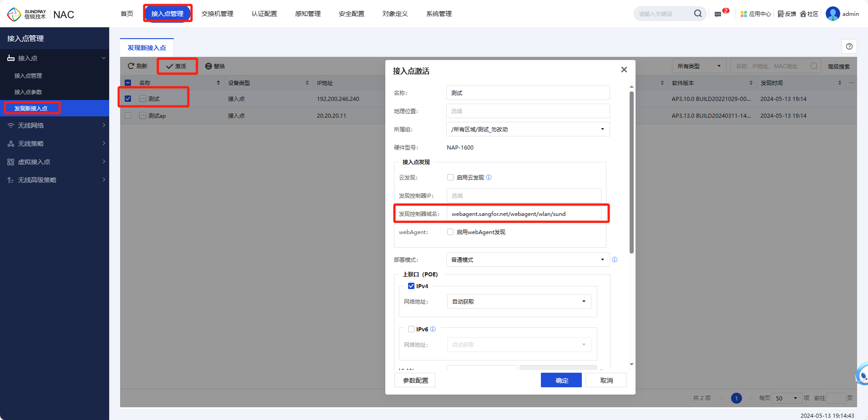Collapse the 接入点 sidebar section
This screenshot has height=420, width=868.
(x=55, y=58)
